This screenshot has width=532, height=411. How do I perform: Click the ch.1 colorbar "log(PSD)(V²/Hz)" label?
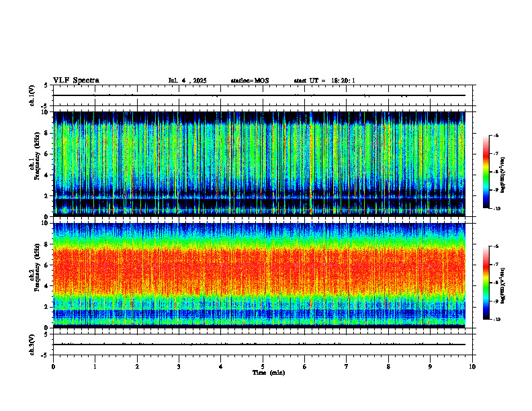(503, 175)
